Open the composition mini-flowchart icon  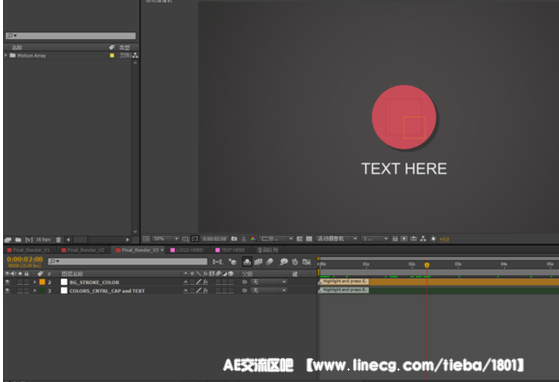point(217,262)
